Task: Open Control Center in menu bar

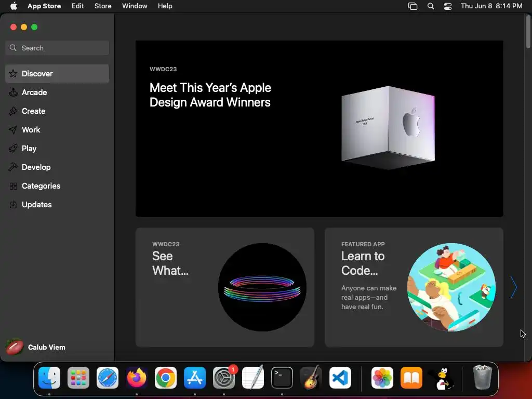Action: click(448, 6)
